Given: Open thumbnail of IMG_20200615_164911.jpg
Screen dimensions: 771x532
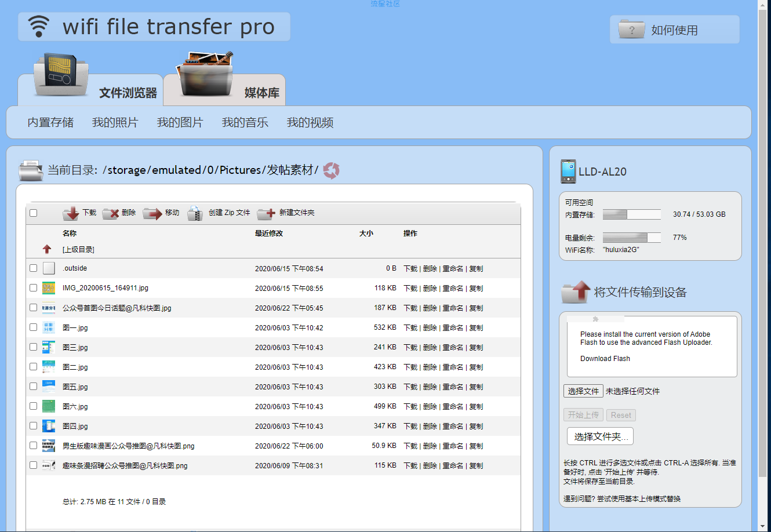Looking at the screenshot, I should [x=49, y=287].
